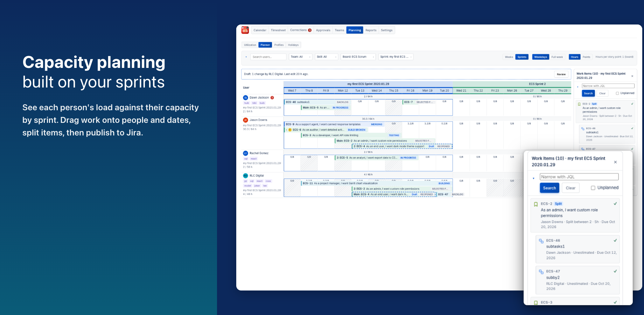Click the 'ECS Sprint 2' header
This screenshot has height=315, width=644.
pyautogui.click(x=537, y=84)
